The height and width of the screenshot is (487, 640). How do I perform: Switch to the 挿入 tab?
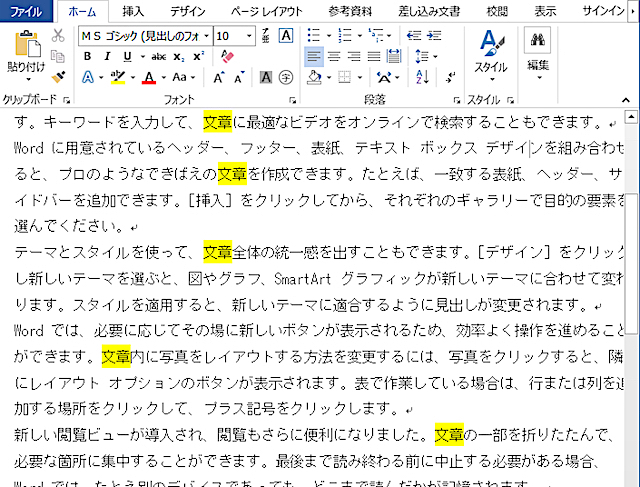click(132, 11)
